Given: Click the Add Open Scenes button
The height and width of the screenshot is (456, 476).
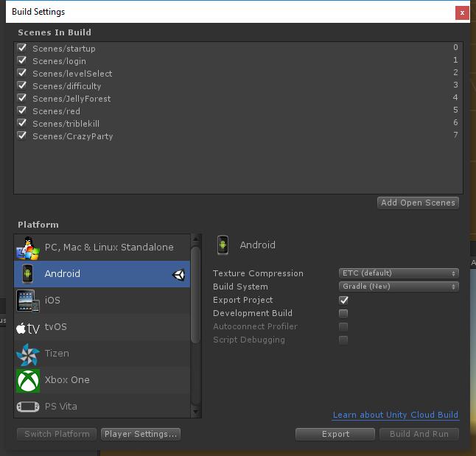Looking at the screenshot, I should [418, 203].
